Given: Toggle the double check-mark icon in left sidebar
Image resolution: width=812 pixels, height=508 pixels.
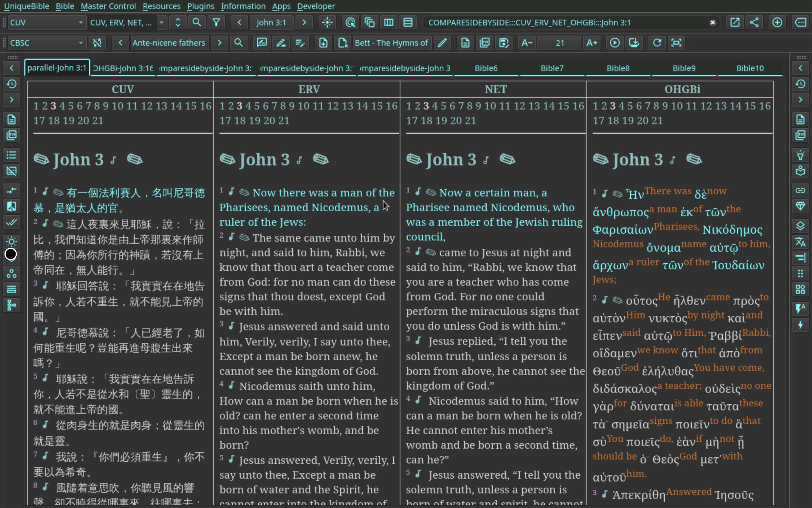Looking at the screenshot, I should point(11,222).
